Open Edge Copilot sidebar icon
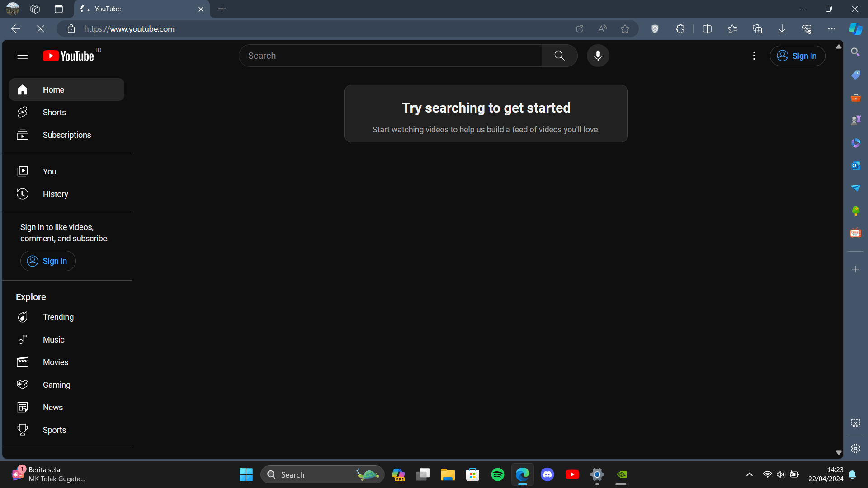 (855, 29)
